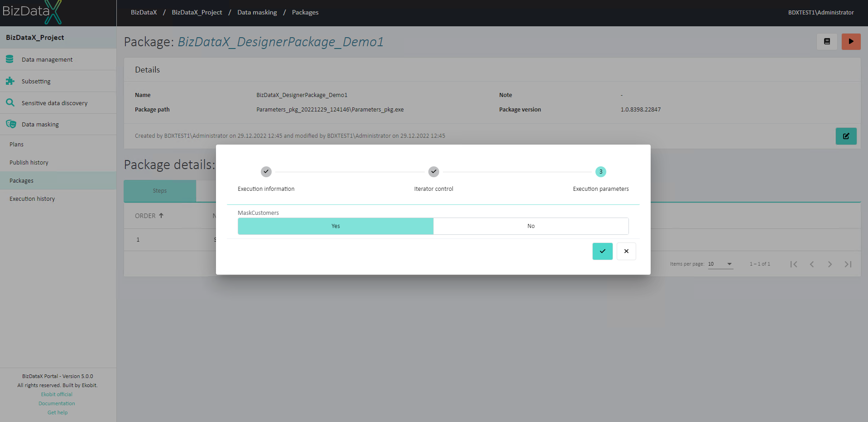Click the Execution information step label
The height and width of the screenshot is (422, 868).
[266, 189]
